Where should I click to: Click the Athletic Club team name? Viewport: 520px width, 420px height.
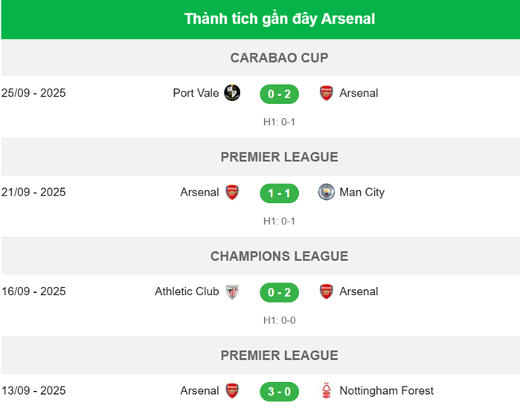point(187,291)
